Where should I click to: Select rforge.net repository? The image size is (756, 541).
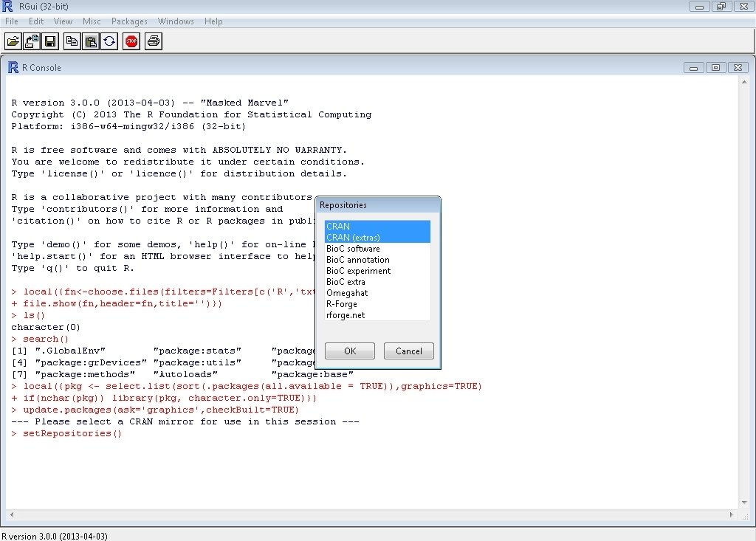pyautogui.click(x=377, y=315)
